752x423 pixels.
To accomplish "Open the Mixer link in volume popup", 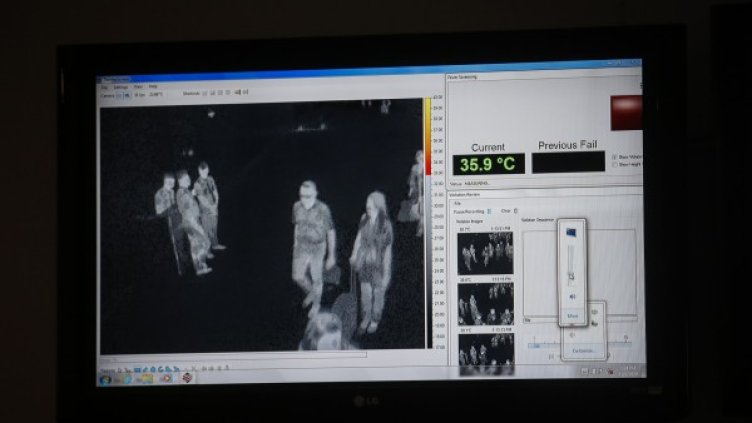I will tap(573, 316).
